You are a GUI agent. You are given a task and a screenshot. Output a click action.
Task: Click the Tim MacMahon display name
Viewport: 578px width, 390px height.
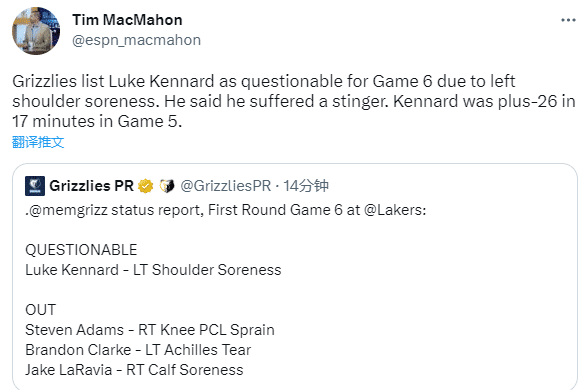click(x=127, y=20)
